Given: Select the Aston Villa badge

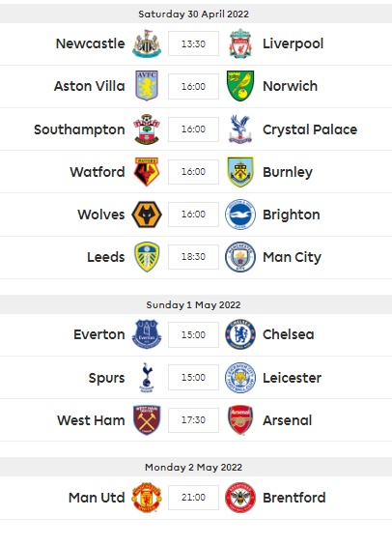Looking at the screenshot, I should (x=147, y=86).
